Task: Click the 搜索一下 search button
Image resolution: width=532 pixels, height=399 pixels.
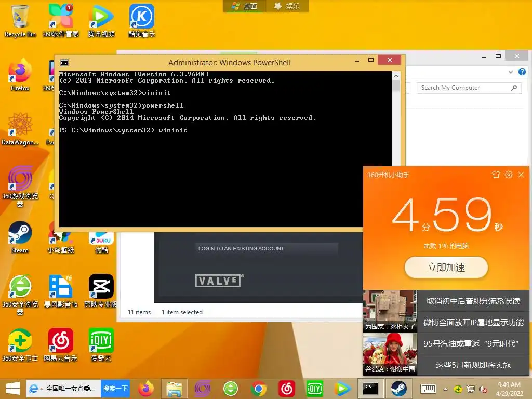Action: (115, 389)
